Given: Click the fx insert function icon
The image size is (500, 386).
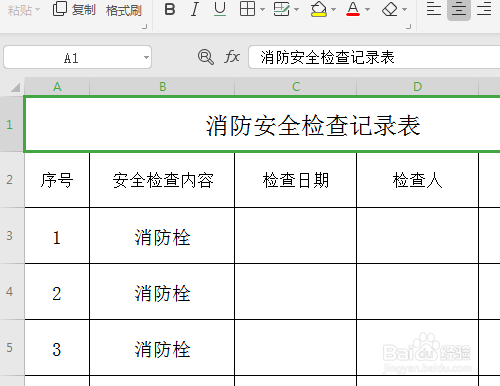Looking at the screenshot, I should tap(232, 57).
